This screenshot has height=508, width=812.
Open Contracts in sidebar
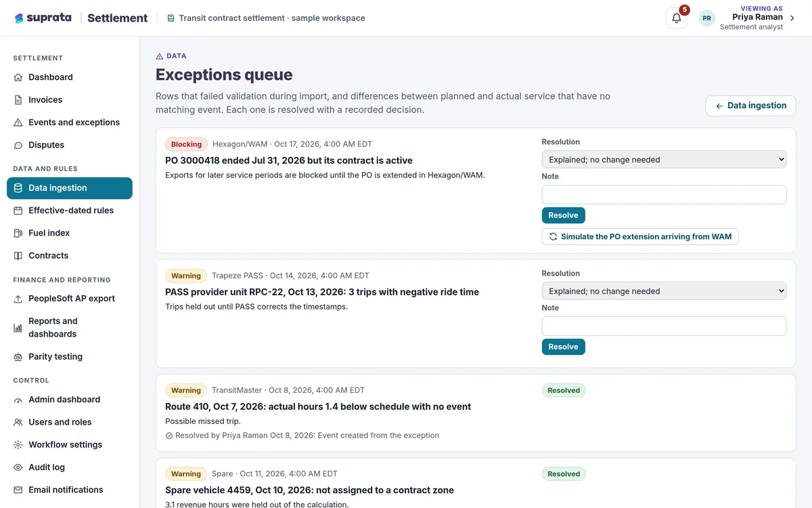(x=70, y=256)
